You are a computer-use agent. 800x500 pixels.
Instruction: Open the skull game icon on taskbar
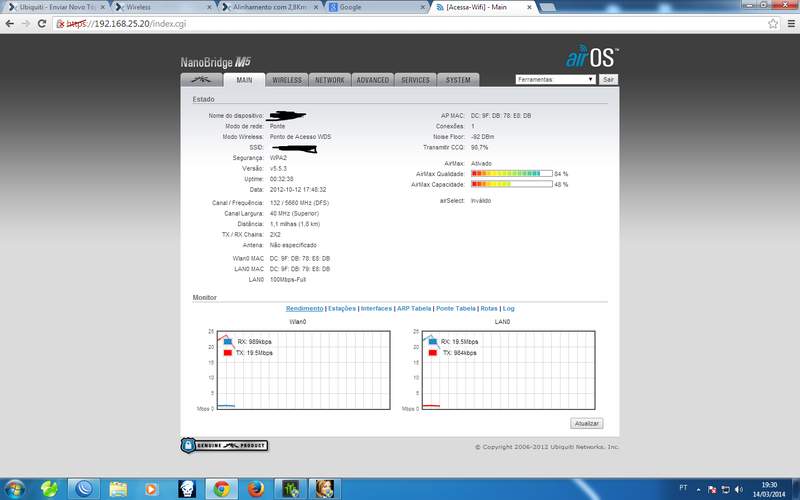[x=187, y=489]
